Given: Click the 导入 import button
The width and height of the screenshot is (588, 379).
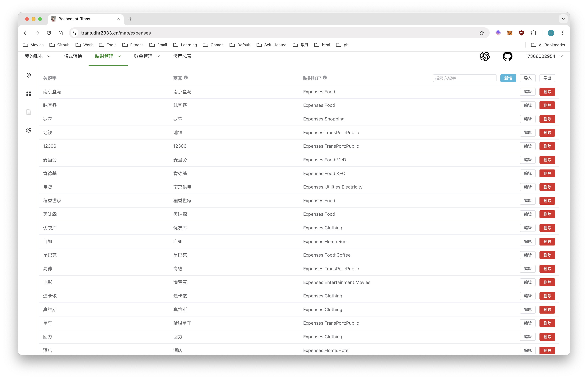Looking at the screenshot, I should tap(528, 78).
